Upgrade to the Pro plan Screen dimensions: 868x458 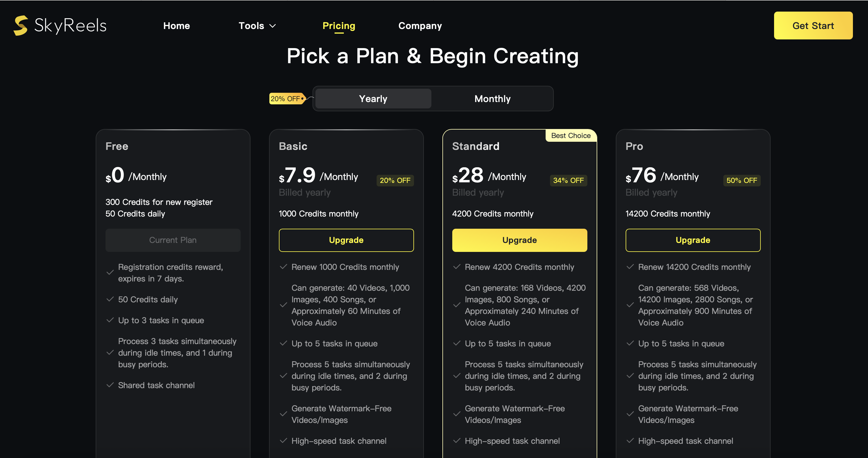click(x=692, y=240)
